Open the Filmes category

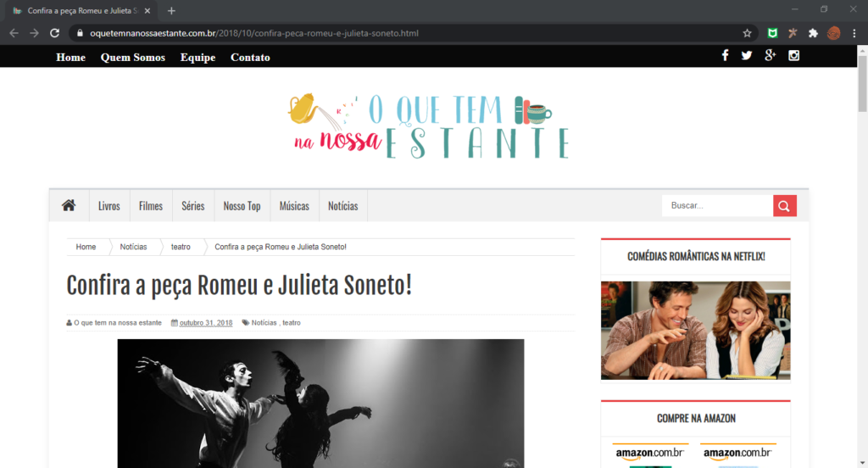[151, 206]
